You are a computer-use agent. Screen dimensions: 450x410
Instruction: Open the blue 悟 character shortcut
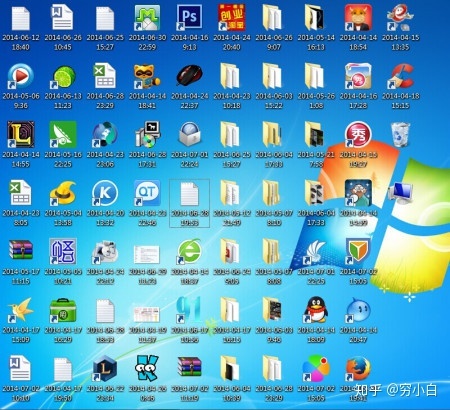pyautogui.click(x=63, y=251)
